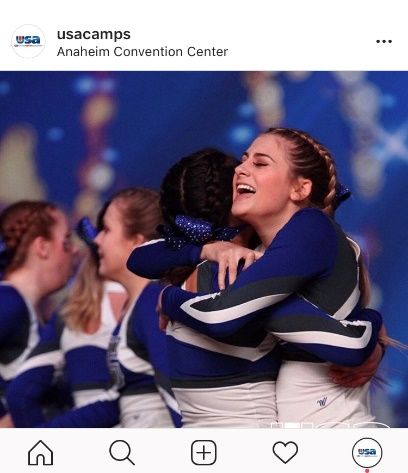Open the three-dot post options menu
Viewport: 408px width, 473px height.
click(x=384, y=41)
